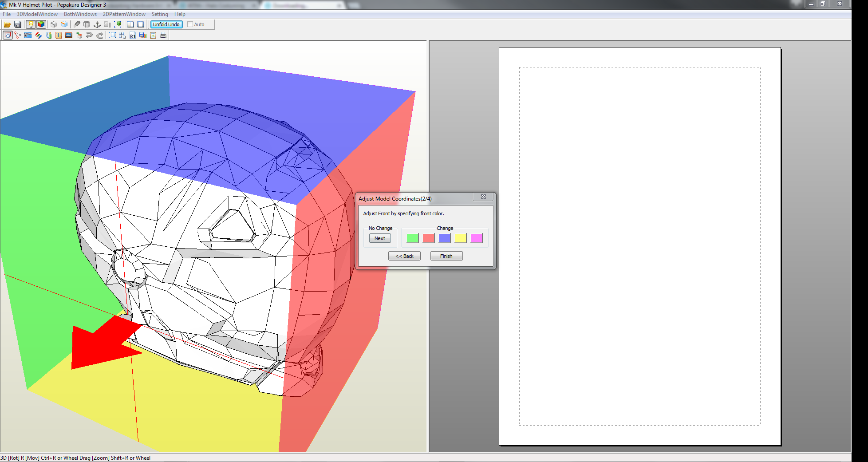Image resolution: width=868 pixels, height=462 pixels.
Task: Click the Undo arrow icon
Action: 89,36
